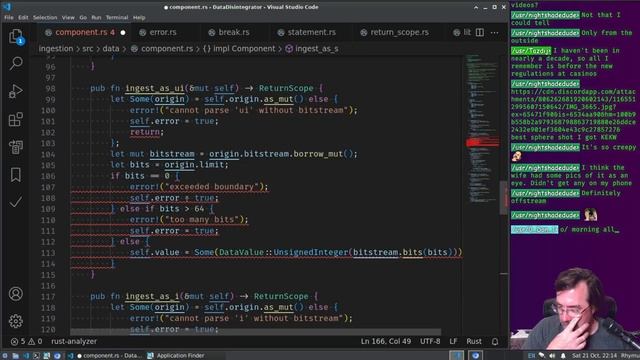This screenshot has height=360, width=640.
Task: Open the checkmark view in activity bar
Action: coord(16,202)
